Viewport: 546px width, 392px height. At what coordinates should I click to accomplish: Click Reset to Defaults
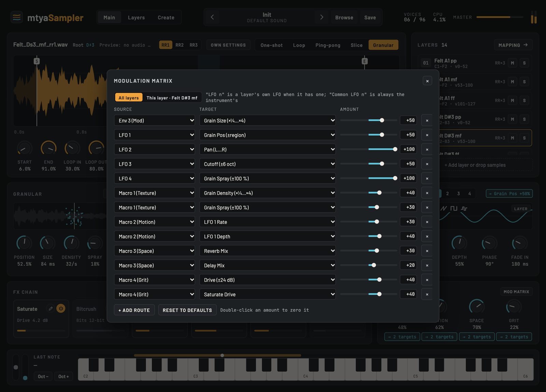(187, 310)
